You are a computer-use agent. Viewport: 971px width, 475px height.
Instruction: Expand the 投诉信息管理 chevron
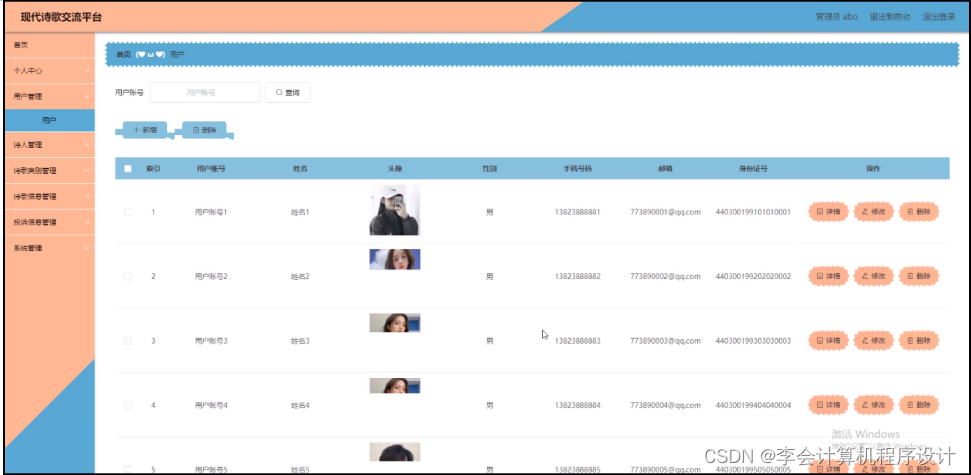coord(87,222)
